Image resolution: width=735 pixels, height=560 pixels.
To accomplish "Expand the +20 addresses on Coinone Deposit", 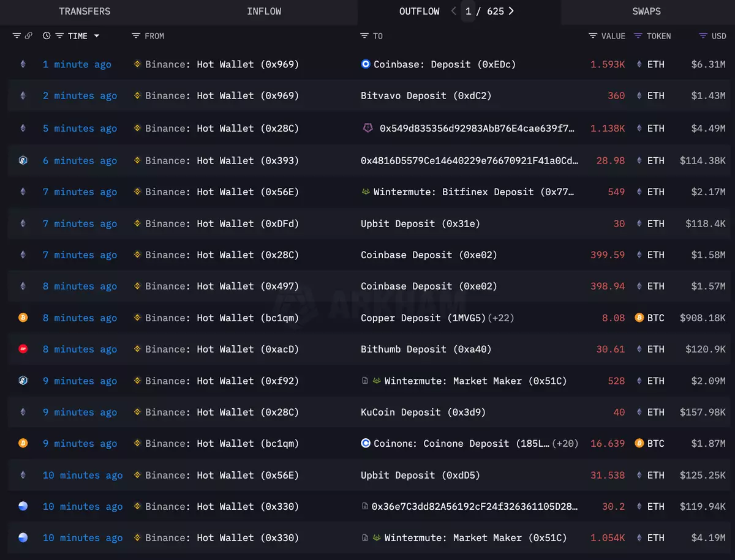I will [565, 443].
